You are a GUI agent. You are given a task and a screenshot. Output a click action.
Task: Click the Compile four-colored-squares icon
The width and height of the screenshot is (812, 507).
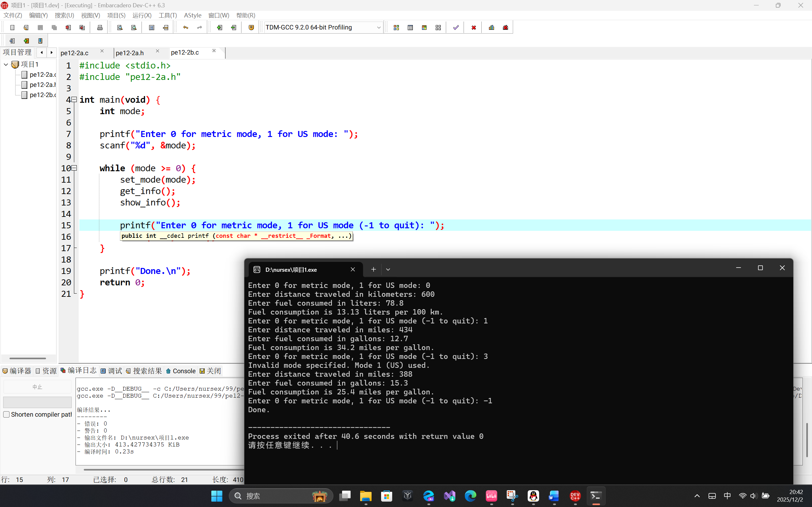[396, 28]
